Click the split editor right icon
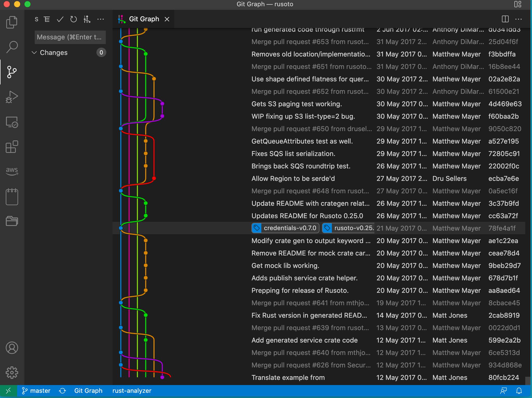Screen dimensions: 532x398 click(x=505, y=19)
